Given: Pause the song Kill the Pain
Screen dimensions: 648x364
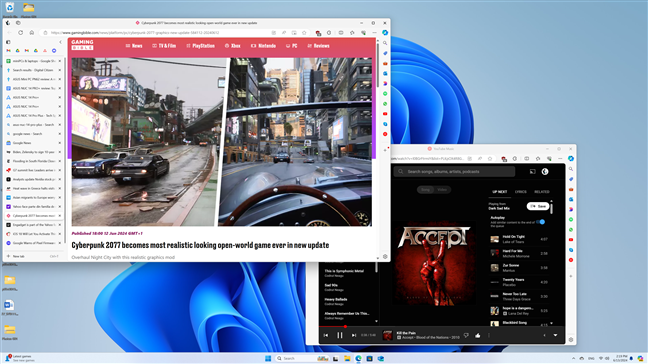Looking at the screenshot, I should (340, 335).
